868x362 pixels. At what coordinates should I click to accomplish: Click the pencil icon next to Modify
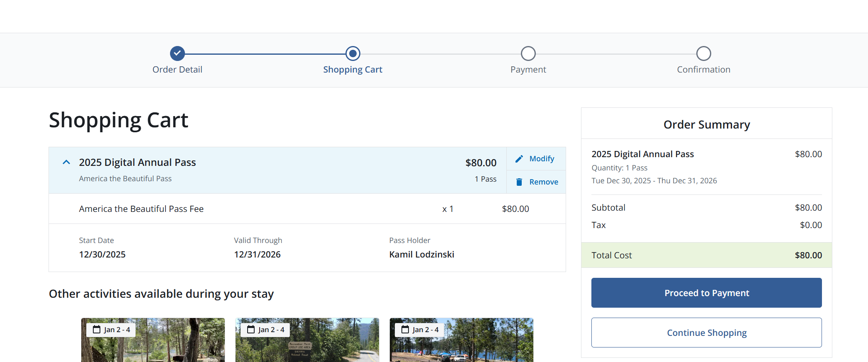(x=519, y=159)
